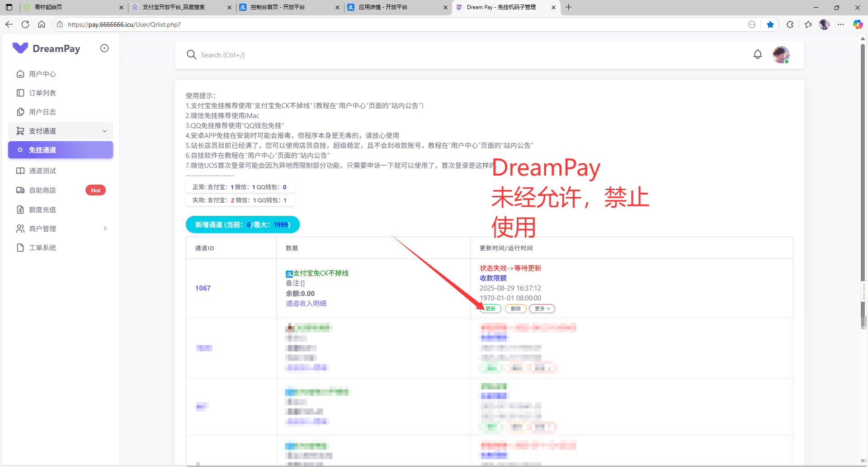
Task: Click the page vertical scrollbar
Action: [x=863, y=181]
